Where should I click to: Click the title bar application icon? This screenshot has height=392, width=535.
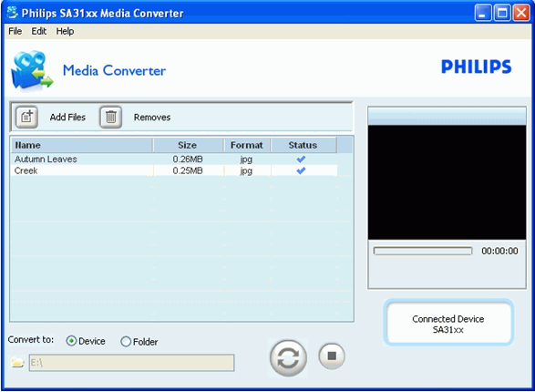pyautogui.click(x=12, y=13)
